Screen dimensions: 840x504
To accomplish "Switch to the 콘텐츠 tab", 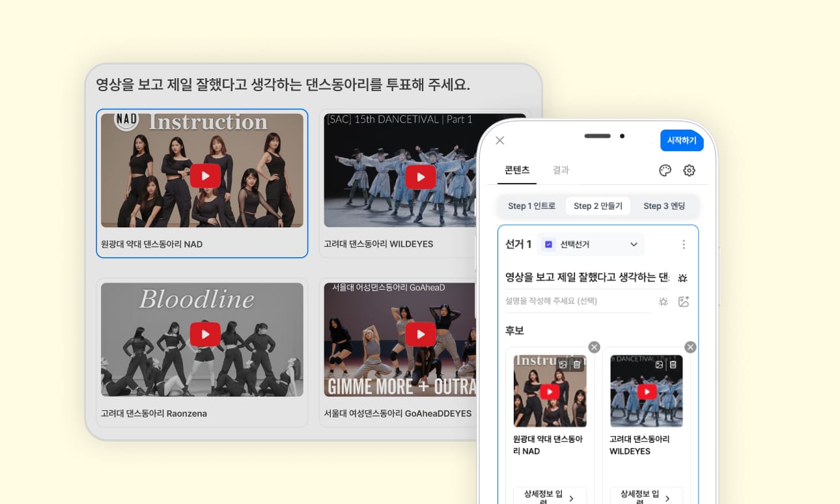I will pyautogui.click(x=517, y=170).
